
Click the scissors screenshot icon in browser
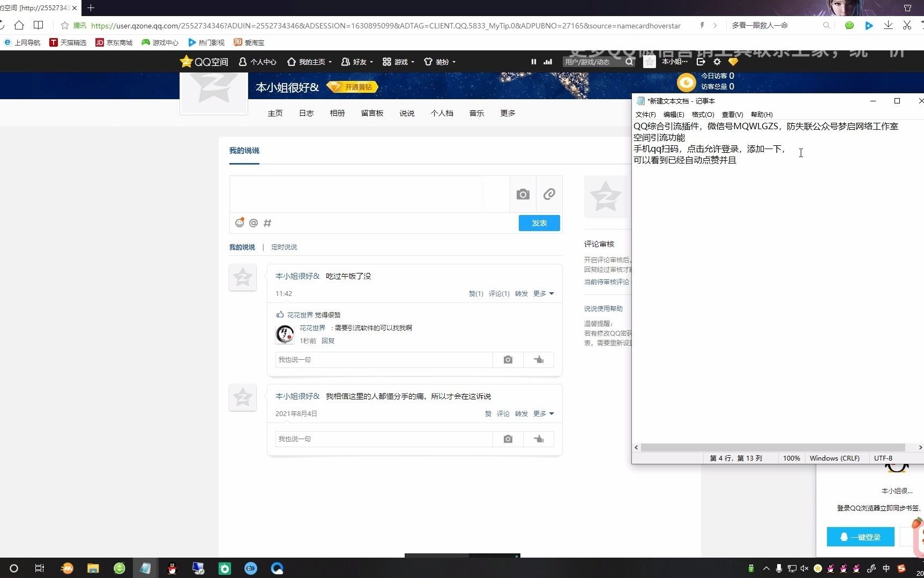[x=907, y=25]
